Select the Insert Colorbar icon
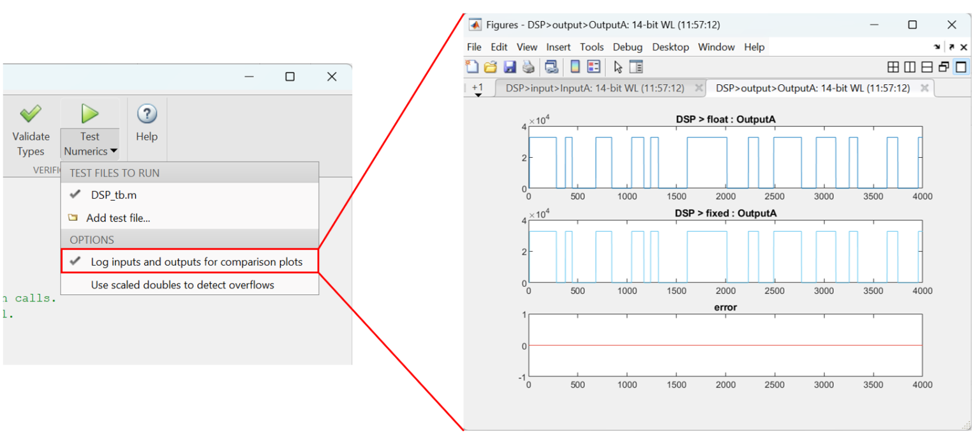The width and height of the screenshot is (980, 442). click(x=576, y=66)
